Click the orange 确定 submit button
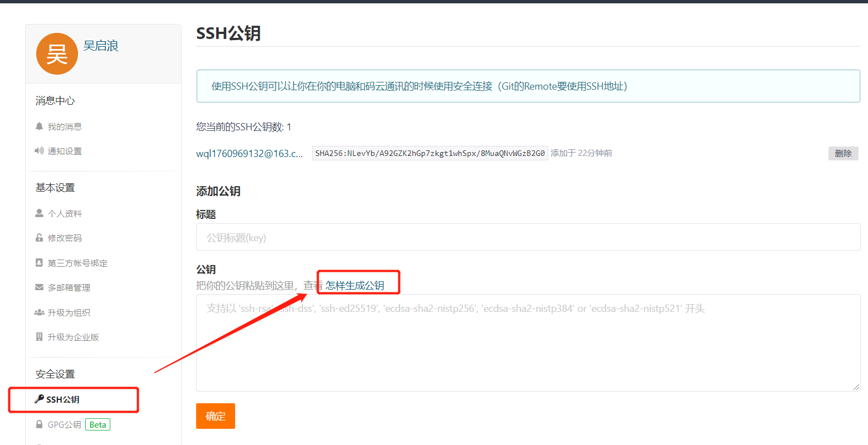 pos(216,416)
